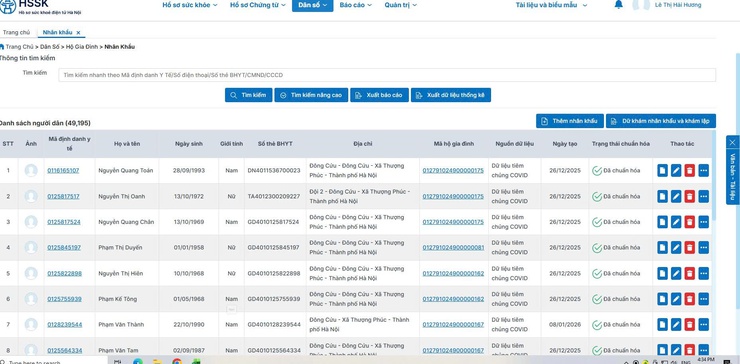
Task: Click the Họ và tên column header
Action: [x=127, y=144]
